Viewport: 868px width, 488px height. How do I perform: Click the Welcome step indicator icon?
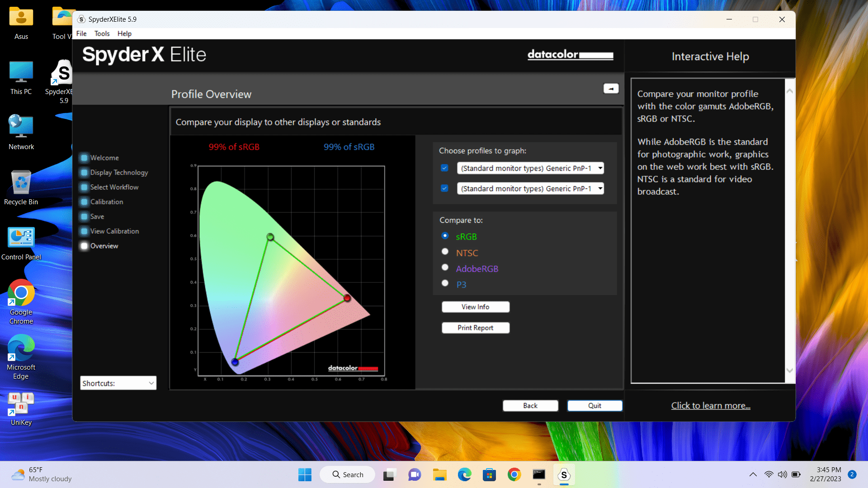coord(84,158)
